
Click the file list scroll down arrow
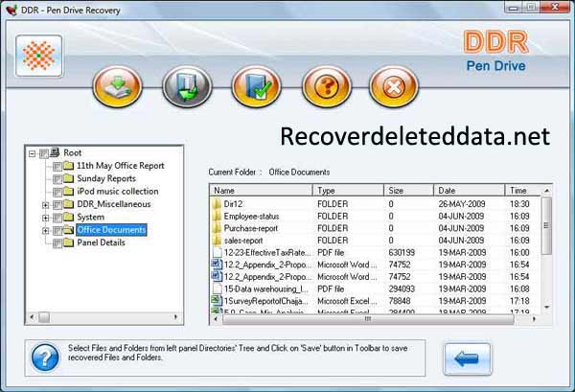[x=547, y=307]
